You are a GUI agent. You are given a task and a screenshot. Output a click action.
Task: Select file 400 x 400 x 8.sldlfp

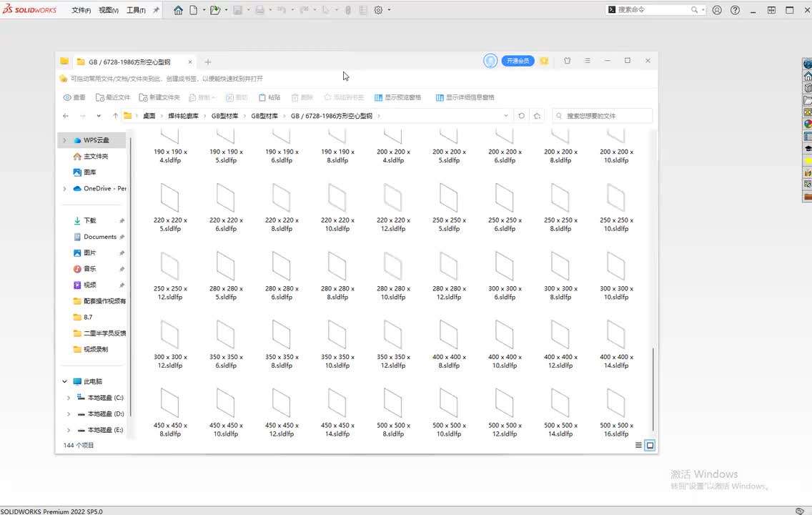coord(449,344)
